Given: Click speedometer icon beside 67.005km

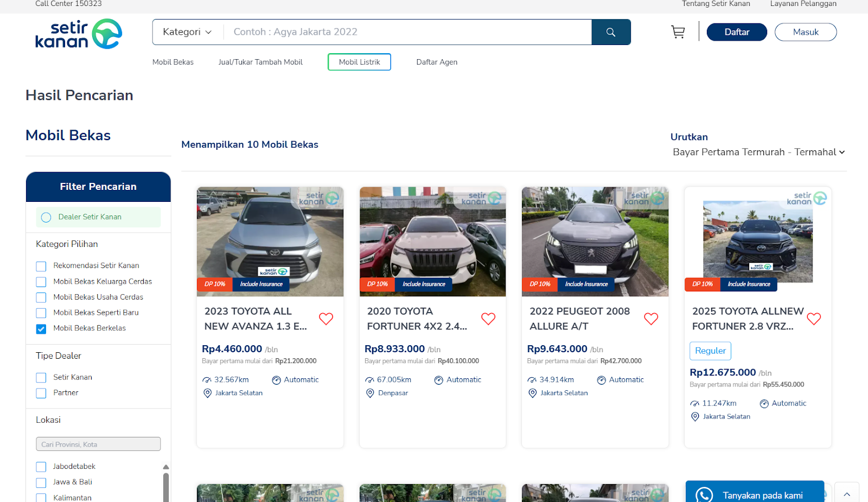Looking at the screenshot, I should point(369,380).
